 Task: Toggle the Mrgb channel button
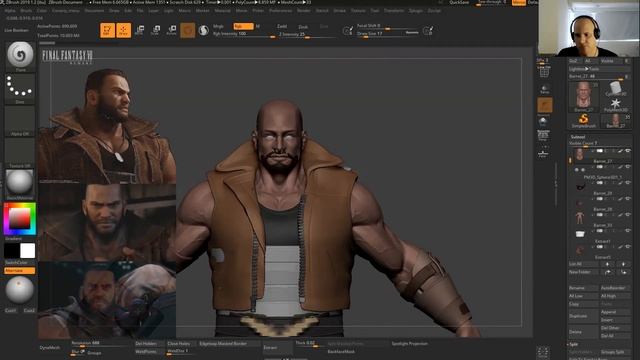[218, 26]
